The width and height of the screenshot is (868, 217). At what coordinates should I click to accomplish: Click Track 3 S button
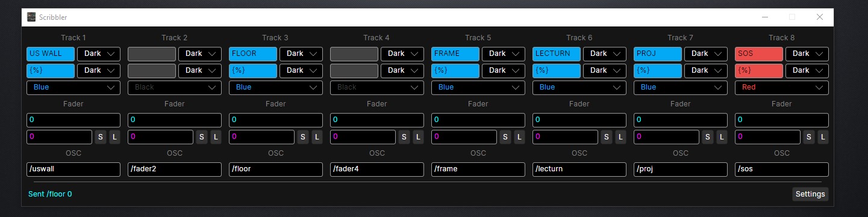[x=303, y=137]
